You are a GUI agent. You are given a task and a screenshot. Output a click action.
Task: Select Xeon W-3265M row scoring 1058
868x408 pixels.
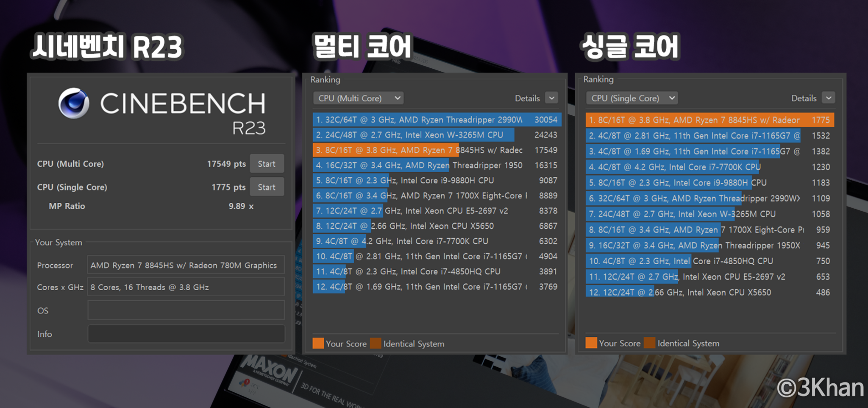[710, 214]
